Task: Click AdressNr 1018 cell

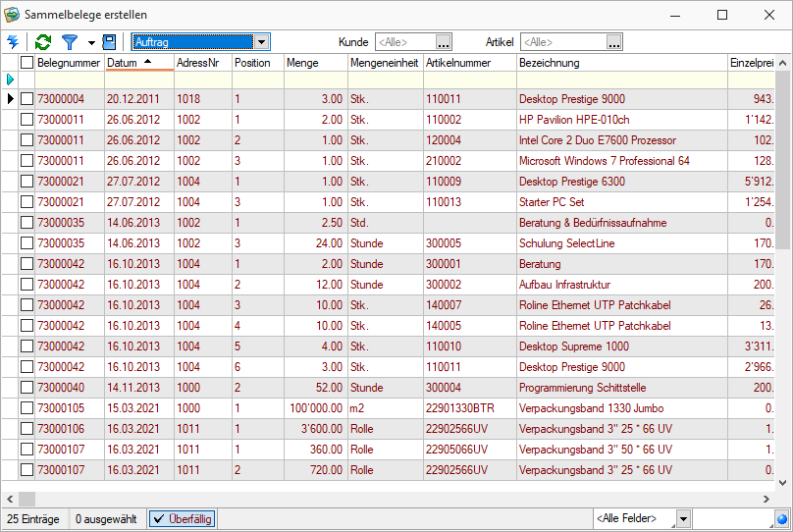Action: coord(203,98)
